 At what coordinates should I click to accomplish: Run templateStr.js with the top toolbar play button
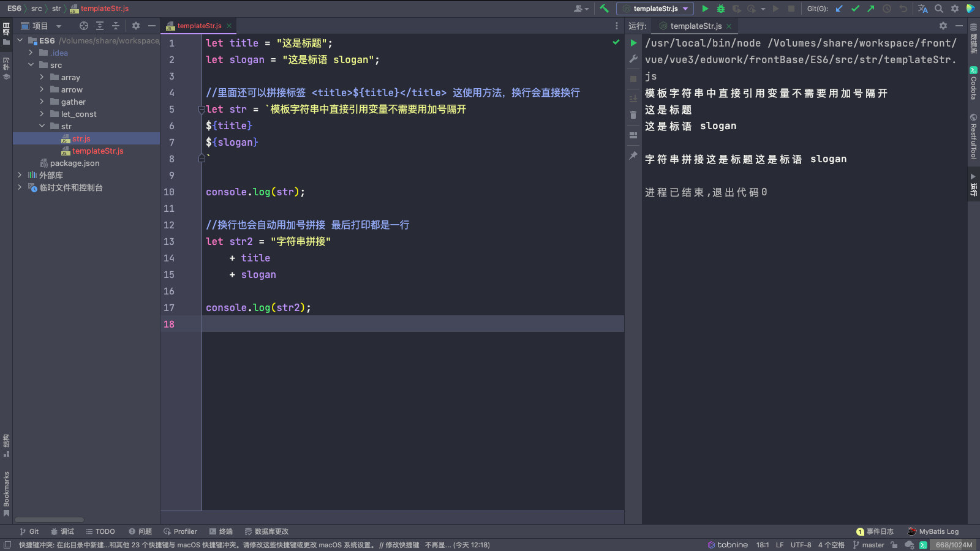[705, 9]
